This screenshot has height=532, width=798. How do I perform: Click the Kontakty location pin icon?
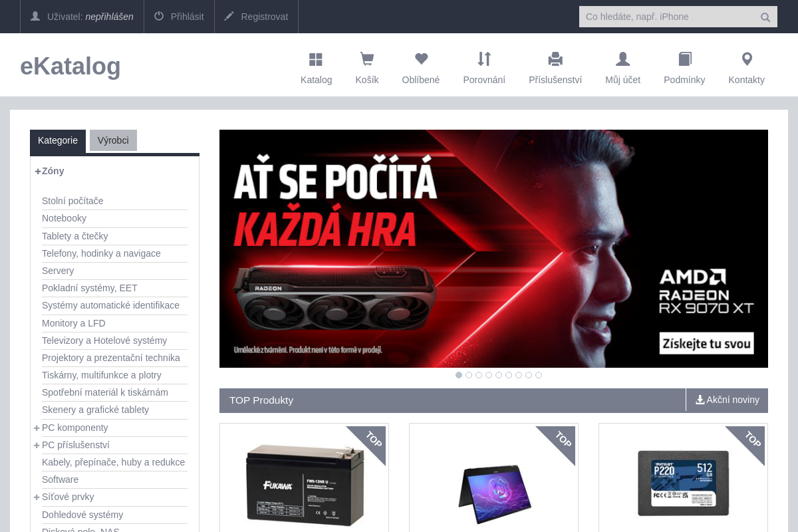click(x=746, y=59)
